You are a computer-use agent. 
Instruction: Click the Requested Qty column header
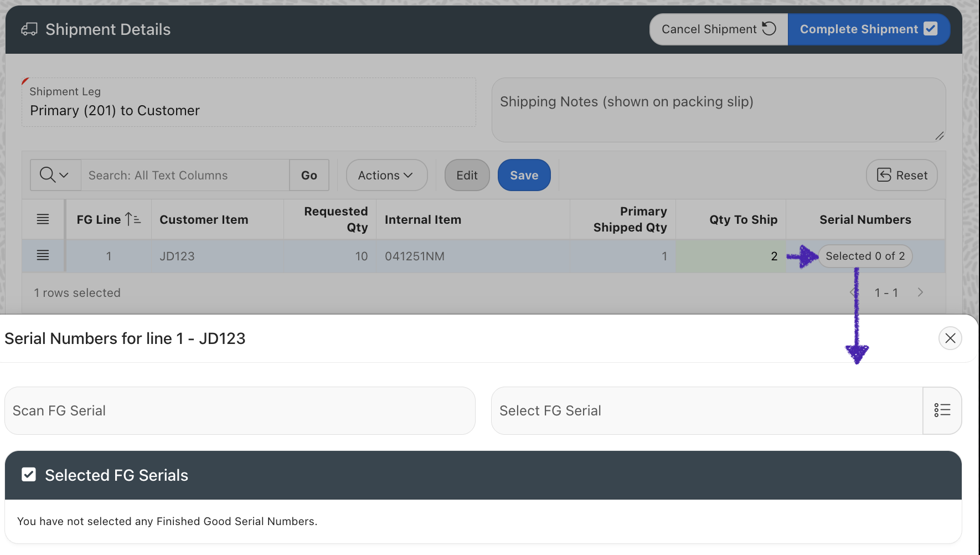pyautogui.click(x=330, y=219)
